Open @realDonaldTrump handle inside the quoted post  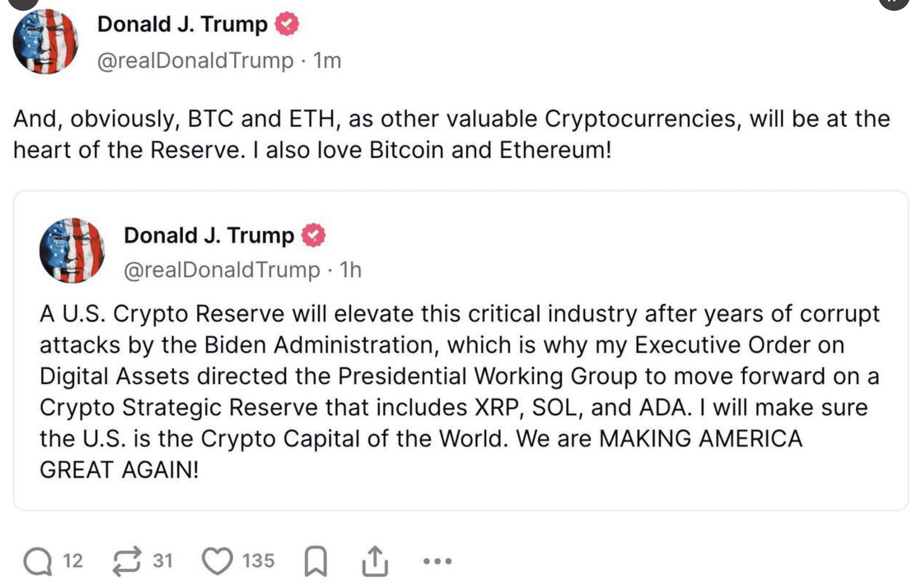click(222, 270)
